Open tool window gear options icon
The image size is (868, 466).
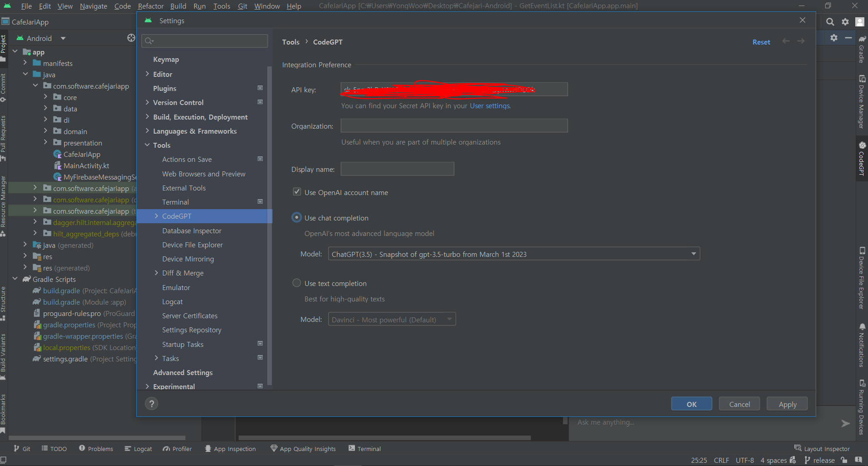point(834,38)
